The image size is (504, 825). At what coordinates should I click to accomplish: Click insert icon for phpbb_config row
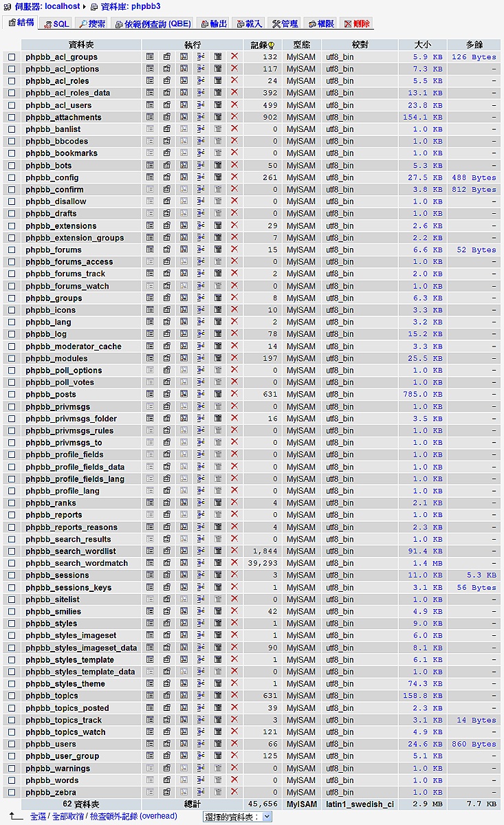(x=201, y=177)
